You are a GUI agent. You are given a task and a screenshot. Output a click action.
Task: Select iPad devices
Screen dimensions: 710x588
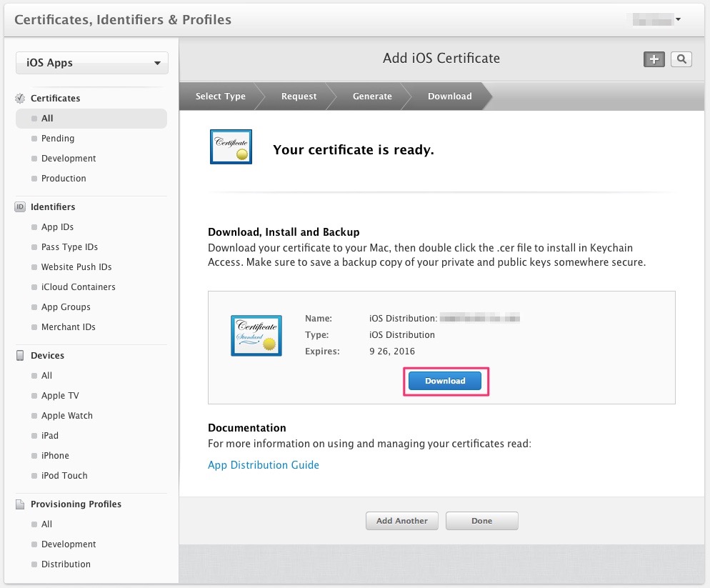[x=50, y=435]
